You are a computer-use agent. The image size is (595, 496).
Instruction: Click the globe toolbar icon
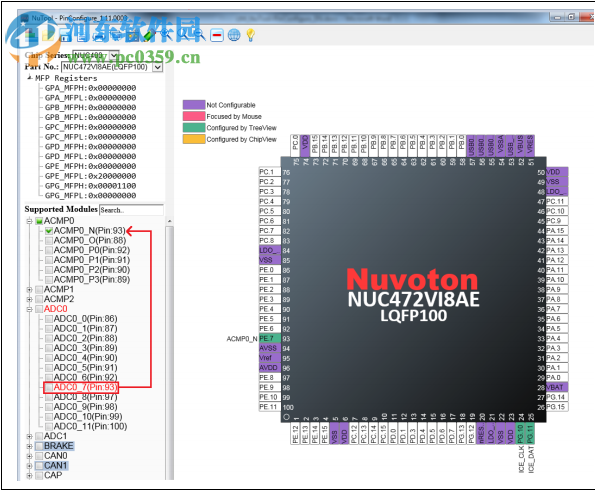[234, 35]
